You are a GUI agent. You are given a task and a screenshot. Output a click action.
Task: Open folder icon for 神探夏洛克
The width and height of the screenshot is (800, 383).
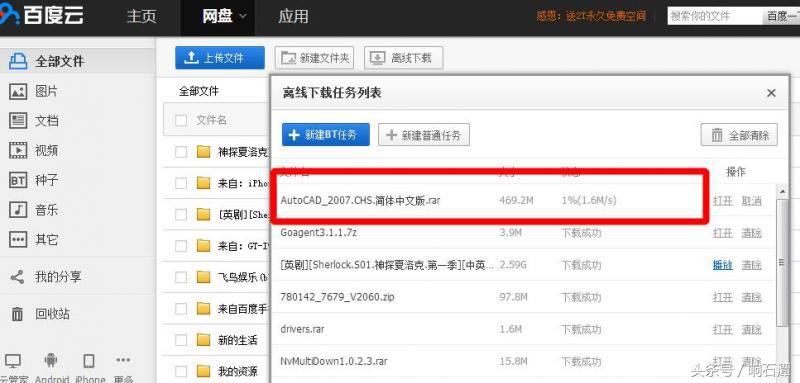(204, 152)
